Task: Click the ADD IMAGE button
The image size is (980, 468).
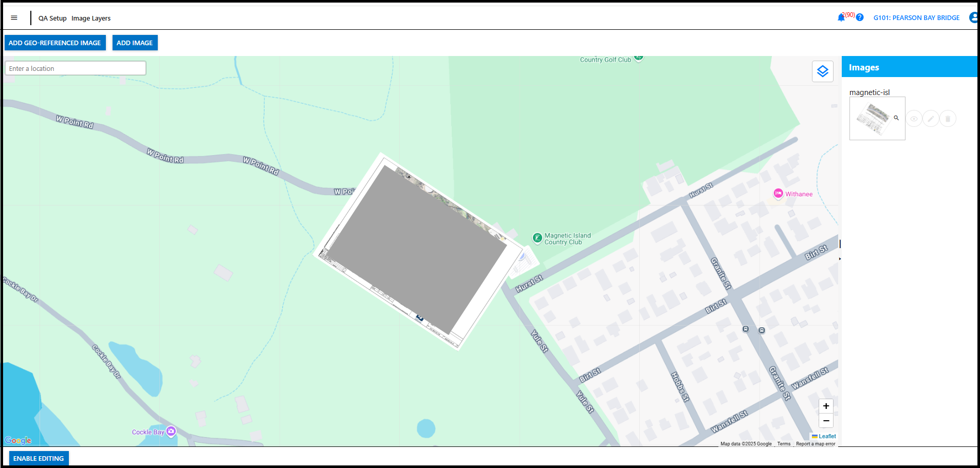Action: click(x=135, y=43)
